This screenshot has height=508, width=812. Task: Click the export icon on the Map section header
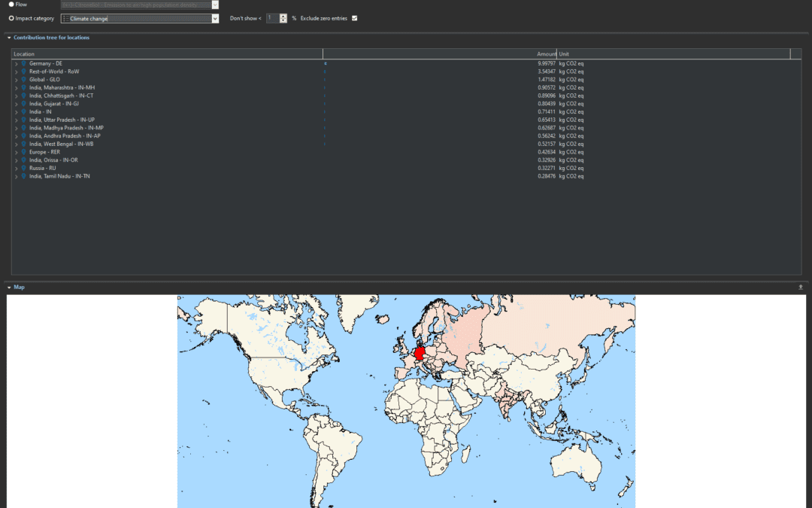pos(801,287)
